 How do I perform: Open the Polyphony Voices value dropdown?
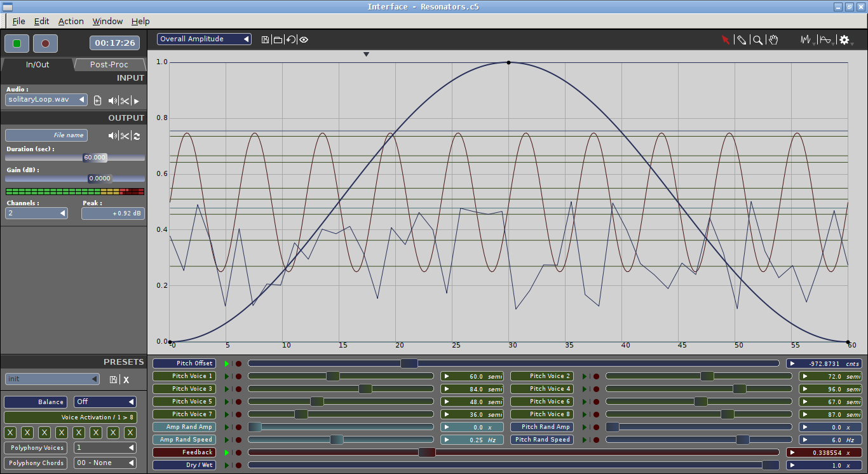point(105,447)
